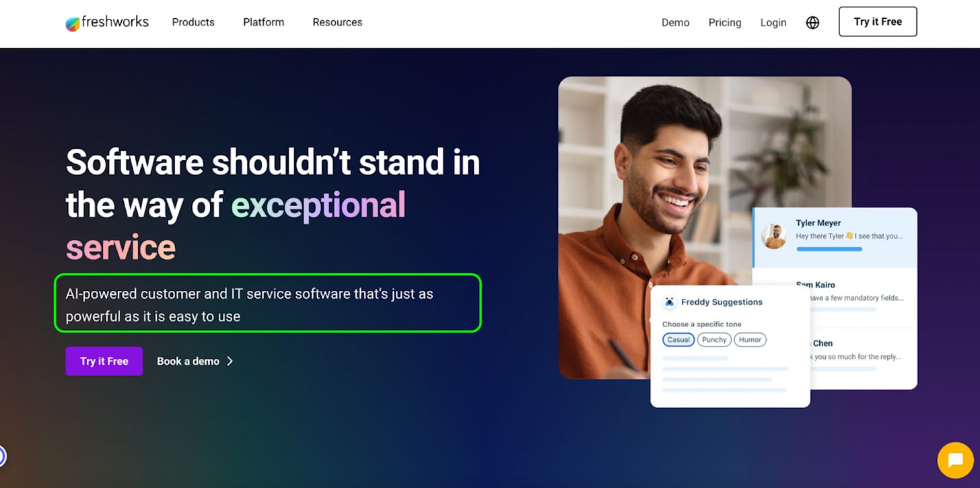This screenshot has width=980, height=488.
Task: Click the Login link
Action: [773, 23]
